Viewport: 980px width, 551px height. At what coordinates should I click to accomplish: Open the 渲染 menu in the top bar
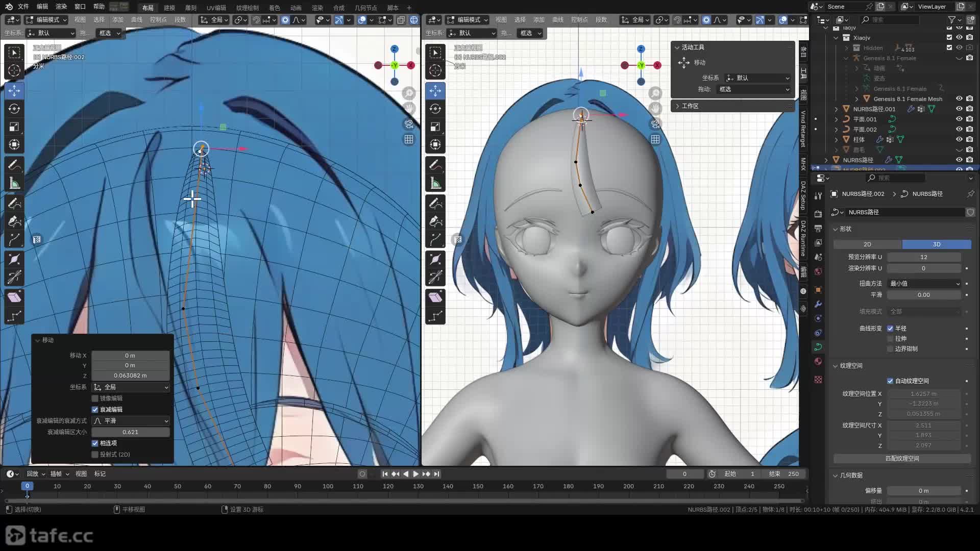61,7
